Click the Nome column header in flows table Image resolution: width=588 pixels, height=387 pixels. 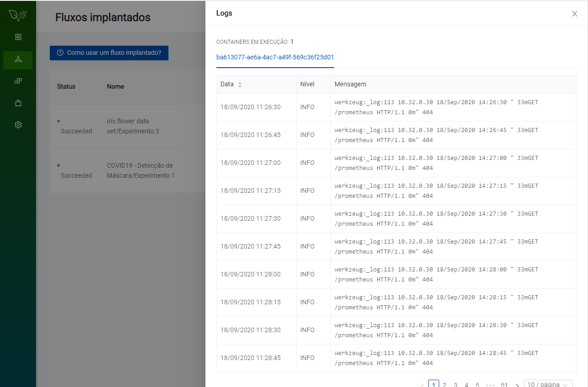115,86
